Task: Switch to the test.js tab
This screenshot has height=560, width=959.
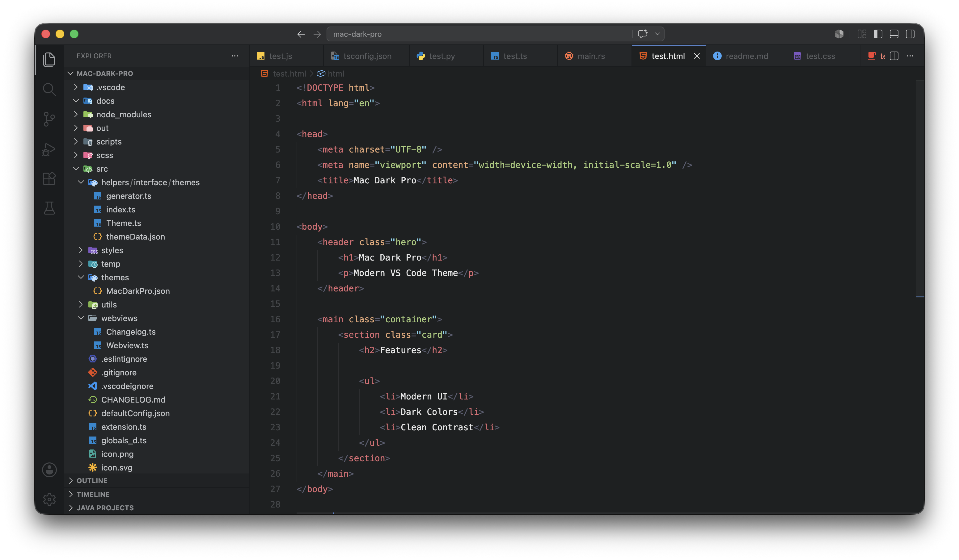Action: (x=286, y=56)
